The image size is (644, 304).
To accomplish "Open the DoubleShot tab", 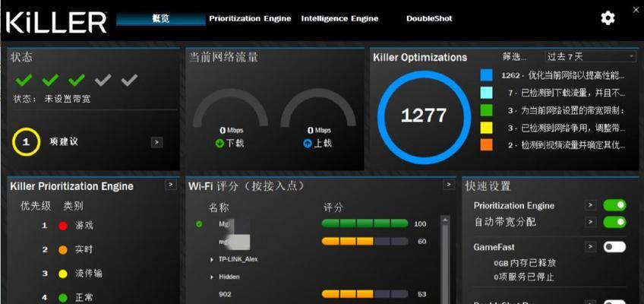I will [429, 19].
